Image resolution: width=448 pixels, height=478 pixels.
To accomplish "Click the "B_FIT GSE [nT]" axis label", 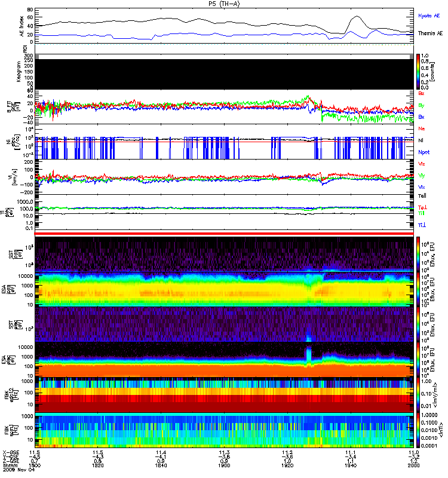I will pos(13,107).
